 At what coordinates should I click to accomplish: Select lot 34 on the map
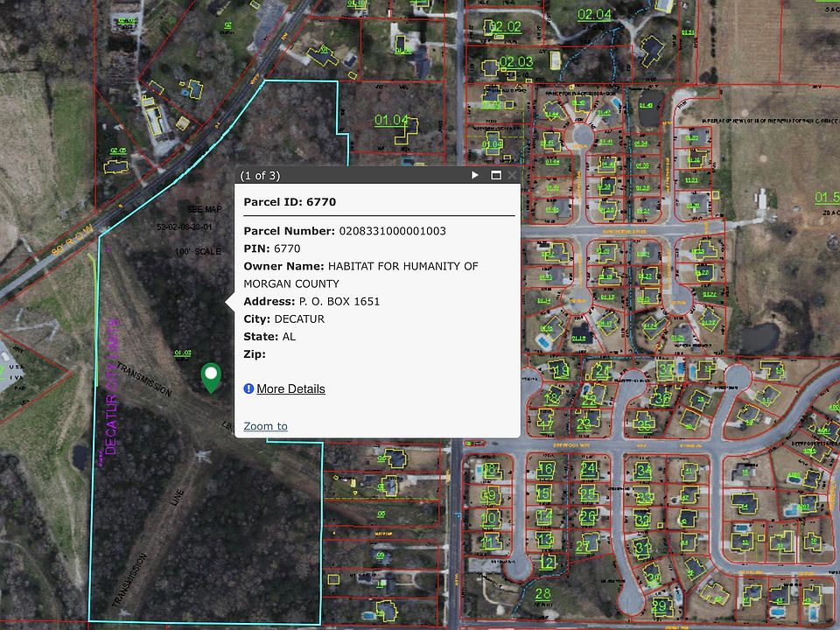coord(643,472)
